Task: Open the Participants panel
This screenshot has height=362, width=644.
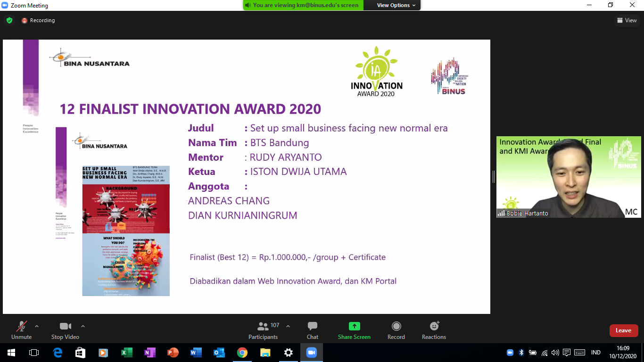Action: (x=263, y=330)
